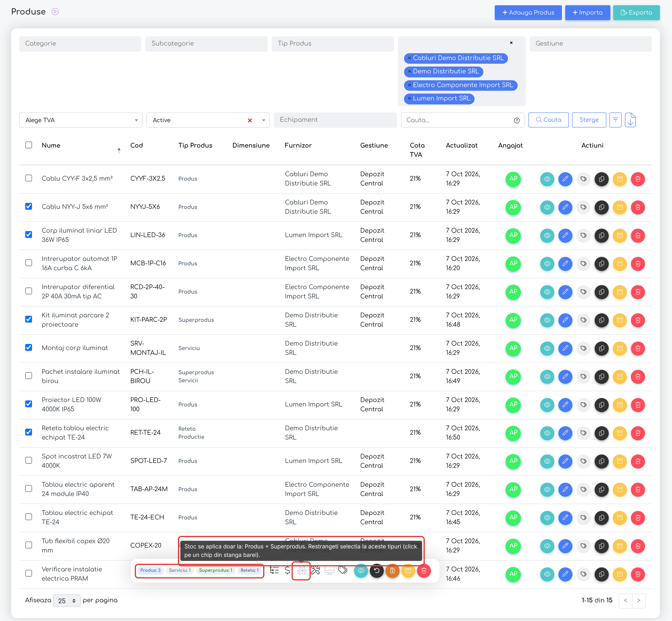Open the Categorie filter dropdown
672x621 pixels.
[x=80, y=44]
